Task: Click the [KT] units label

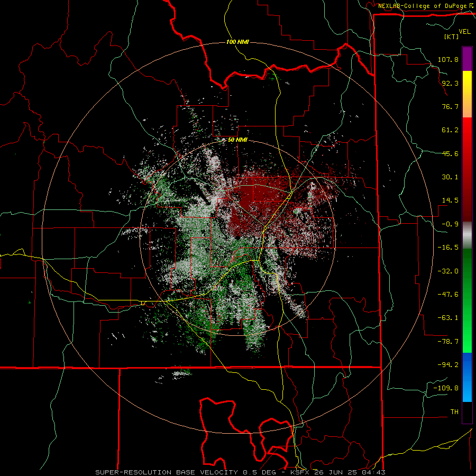Action: [x=451, y=36]
